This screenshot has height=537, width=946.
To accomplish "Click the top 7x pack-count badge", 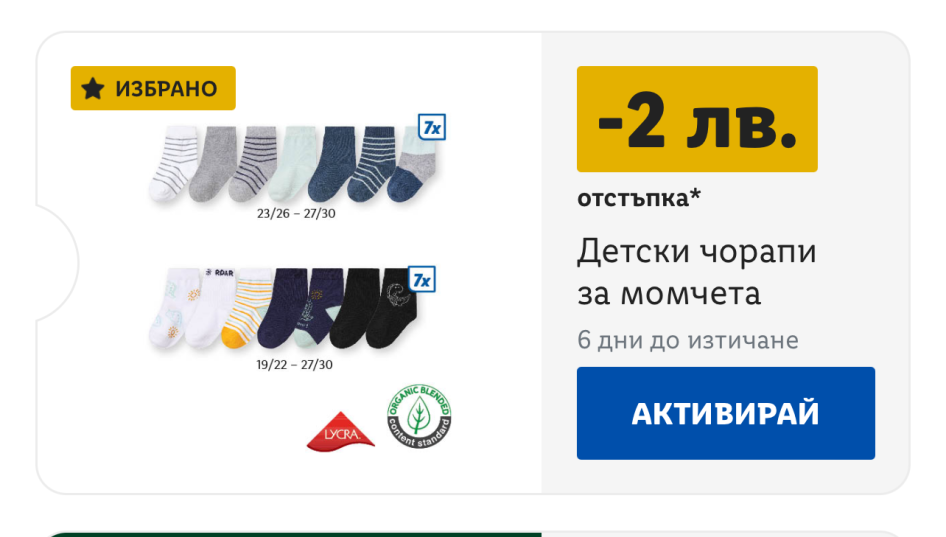I will (432, 127).
